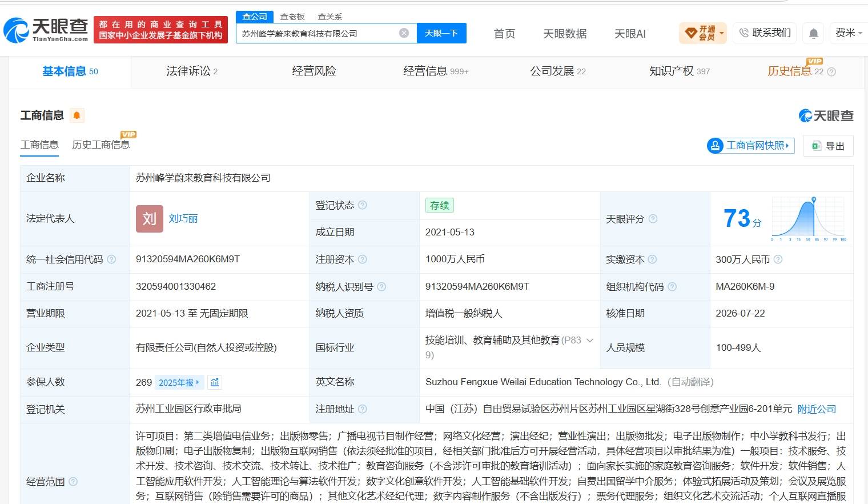
Task: Click the 工商官网快照 button
Action: click(750, 146)
